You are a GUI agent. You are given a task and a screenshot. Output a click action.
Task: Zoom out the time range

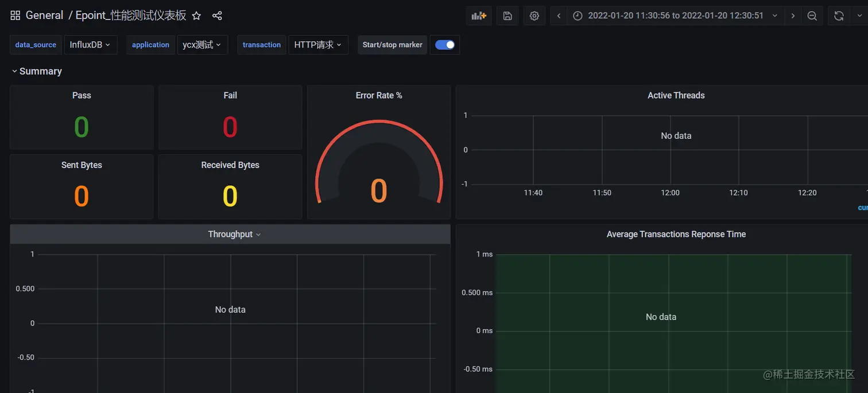click(812, 15)
